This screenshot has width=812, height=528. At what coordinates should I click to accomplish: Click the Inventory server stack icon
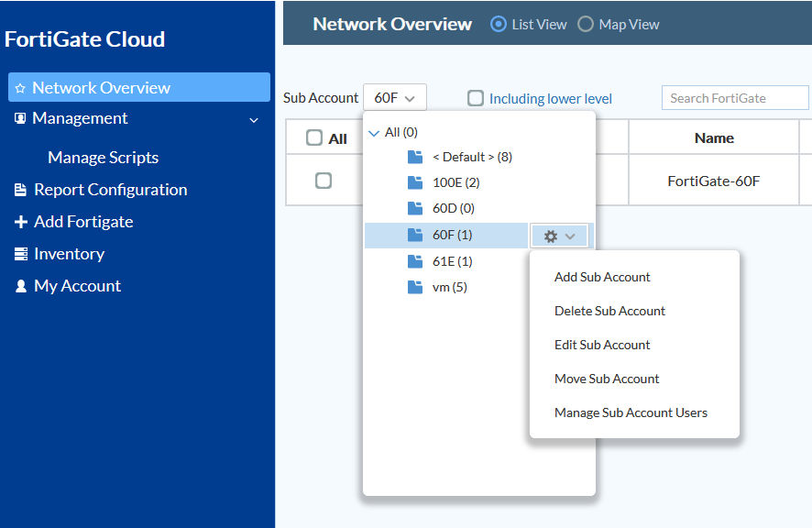21,254
